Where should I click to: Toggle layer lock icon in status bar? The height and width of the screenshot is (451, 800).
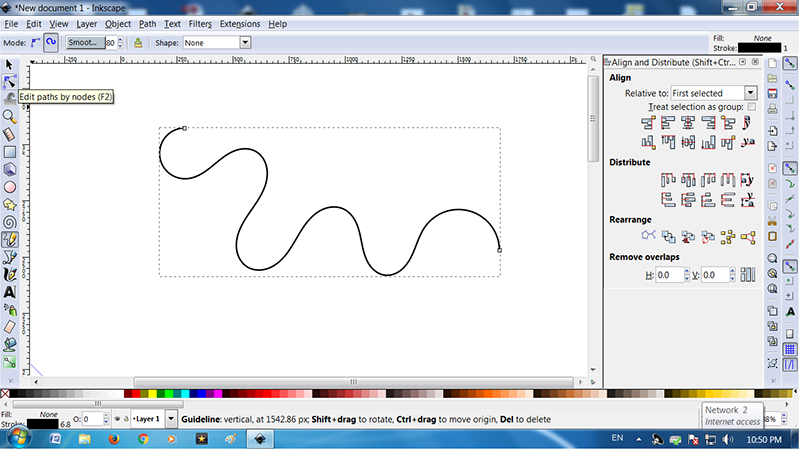(x=126, y=419)
